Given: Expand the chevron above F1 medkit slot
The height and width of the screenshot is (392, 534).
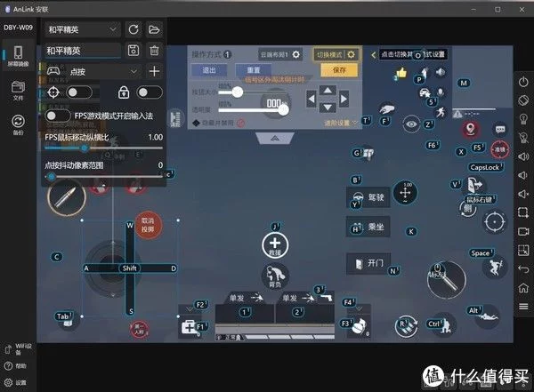Looking at the screenshot, I should (x=190, y=309).
